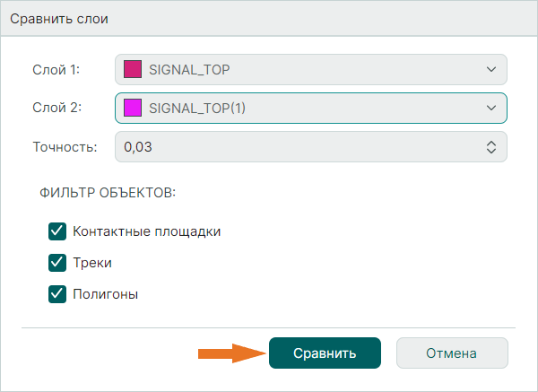Click the pink SIGNAL_TOP color swatch
The height and width of the screenshot is (392, 538).
pyautogui.click(x=133, y=69)
